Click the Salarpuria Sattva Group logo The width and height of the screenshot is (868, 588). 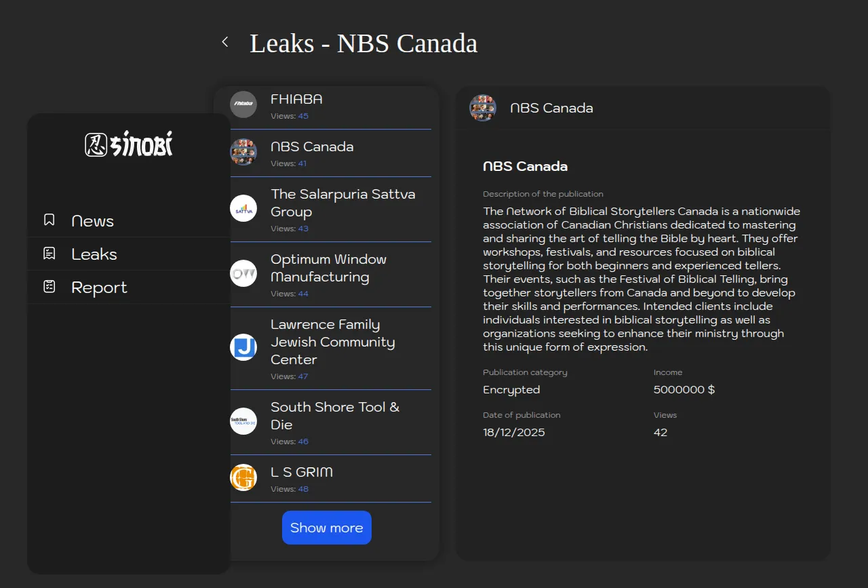tap(243, 208)
